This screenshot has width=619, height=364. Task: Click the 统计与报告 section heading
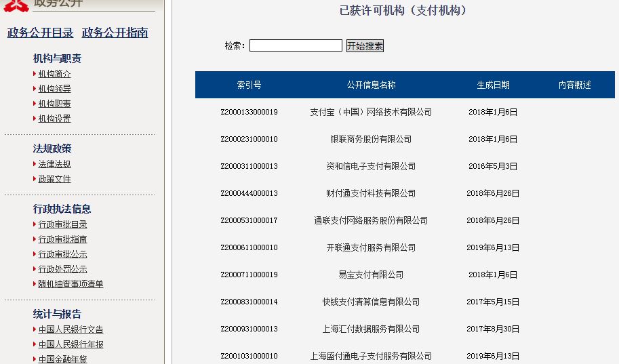click(x=57, y=314)
